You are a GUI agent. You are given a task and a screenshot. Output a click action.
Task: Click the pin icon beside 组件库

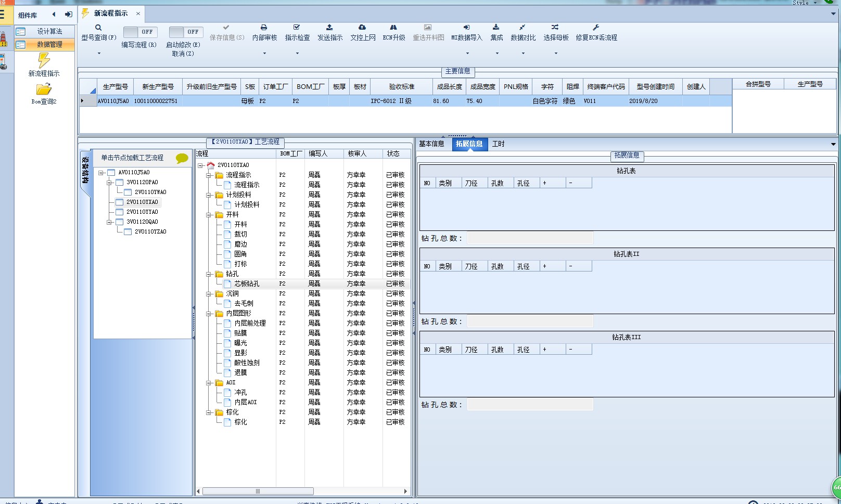click(x=68, y=15)
